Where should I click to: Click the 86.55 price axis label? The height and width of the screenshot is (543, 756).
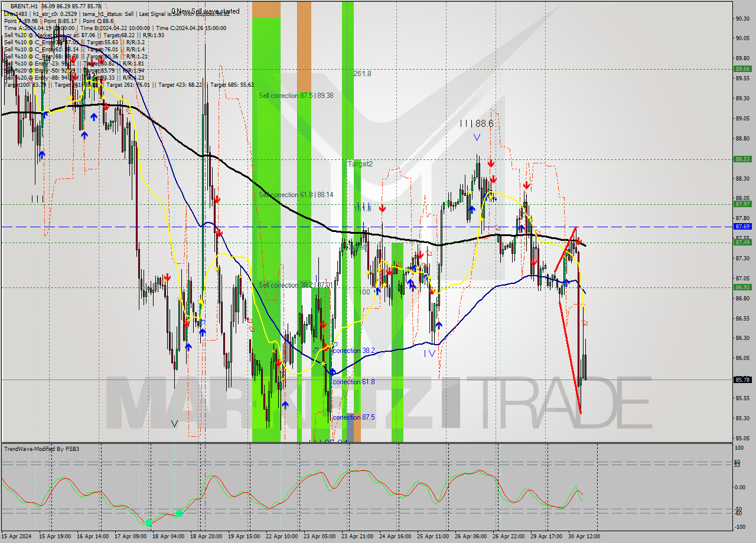coord(743,319)
